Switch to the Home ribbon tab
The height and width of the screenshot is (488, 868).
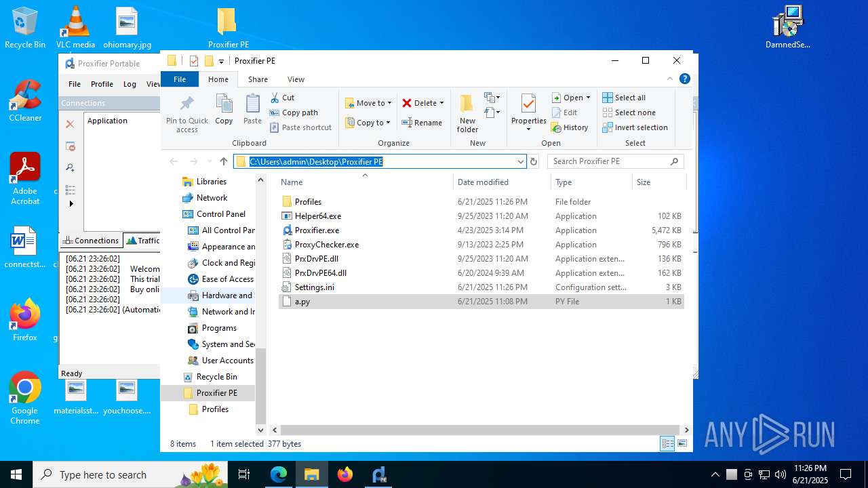[x=218, y=79]
